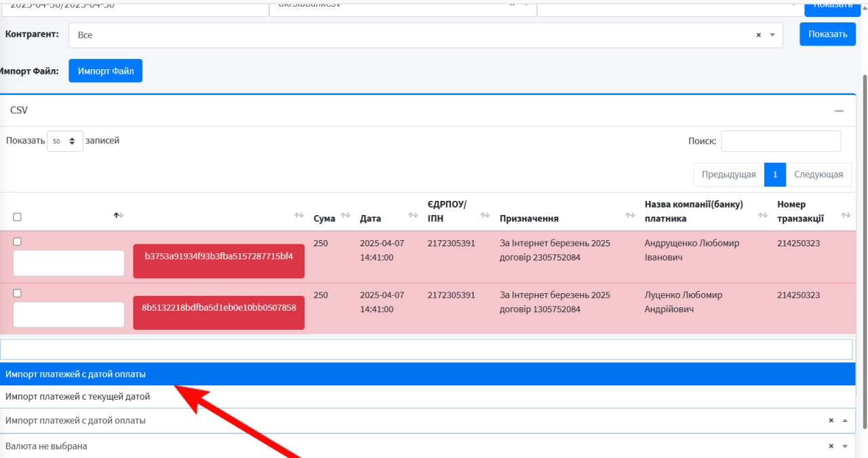
Task: Click payer name Луценко Любомир Андрійович
Action: (684, 302)
